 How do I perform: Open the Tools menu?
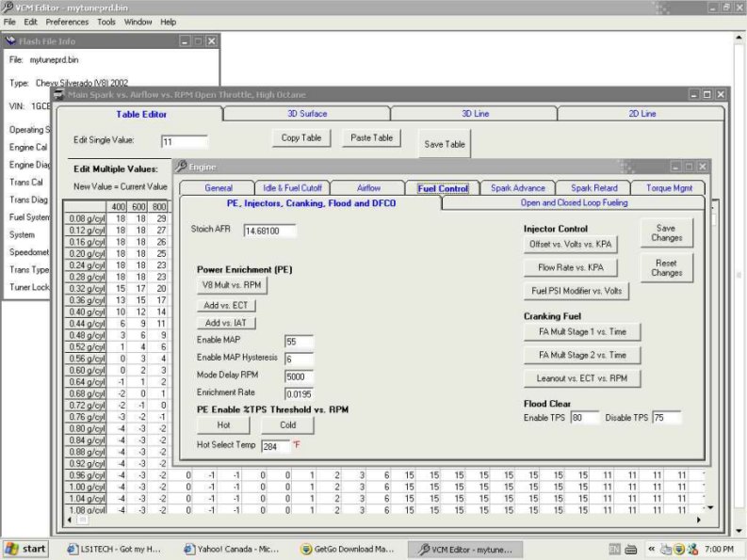pos(106,22)
